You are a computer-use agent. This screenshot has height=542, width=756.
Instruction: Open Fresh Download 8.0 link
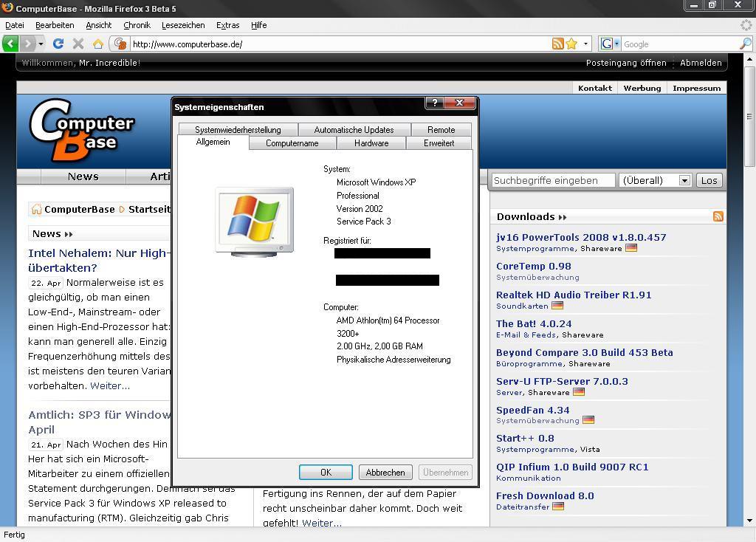point(545,495)
